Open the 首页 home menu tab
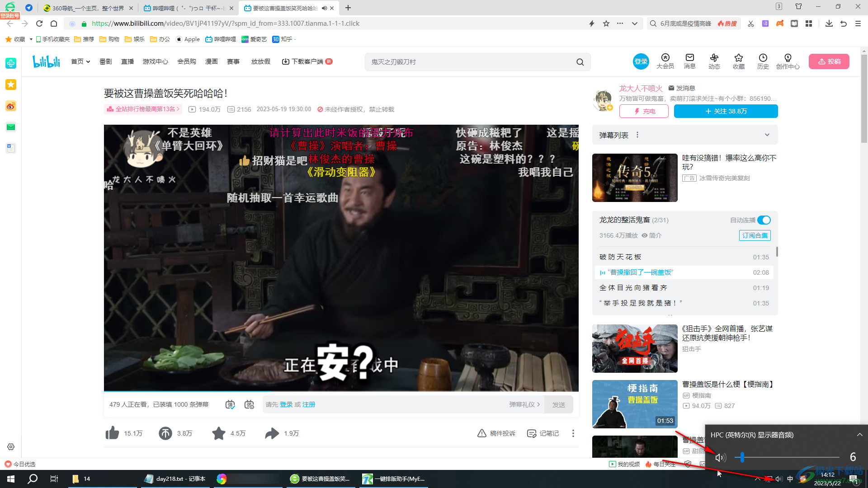Image resolution: width=868 pixels, height=488 pixels. pyautogui.click(x=78, y=61)
